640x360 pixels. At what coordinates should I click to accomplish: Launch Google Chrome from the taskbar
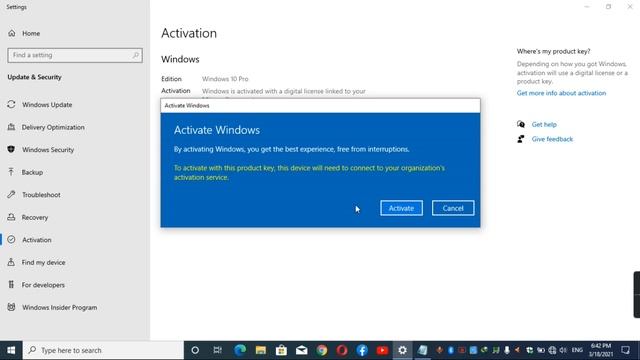[322, 350]
